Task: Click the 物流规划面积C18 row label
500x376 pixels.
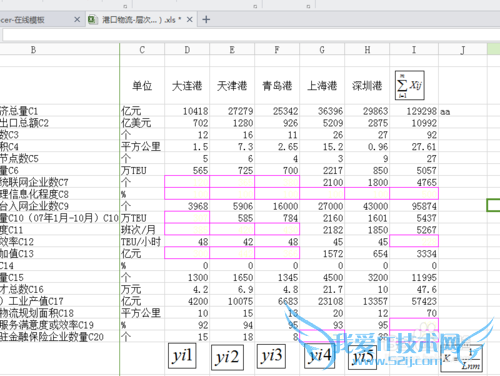Action: [37, 313]
